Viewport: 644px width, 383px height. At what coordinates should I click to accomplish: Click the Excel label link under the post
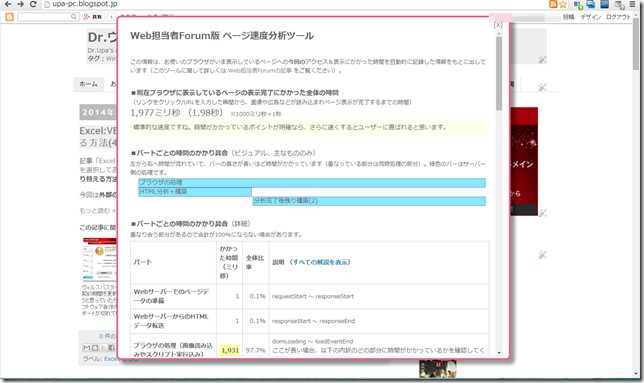coord(110,359)
